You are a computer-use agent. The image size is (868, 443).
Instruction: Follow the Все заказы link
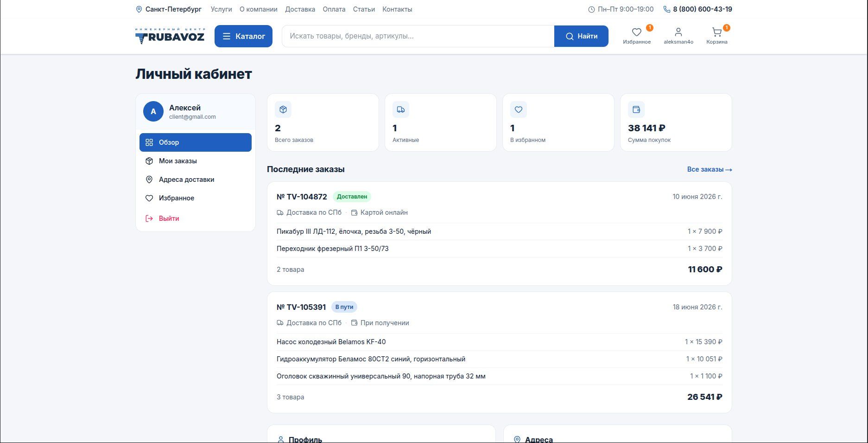(x=710, y=169)
